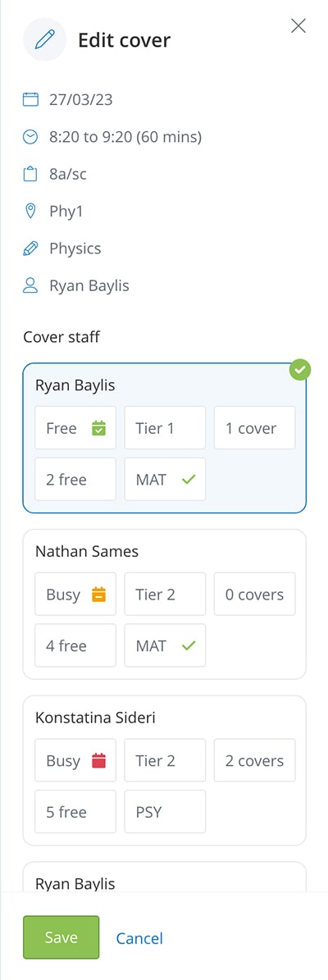Click the pencil icon beside Physics
The height and width of the screenshot is (980, 328).
pos(30,248)
